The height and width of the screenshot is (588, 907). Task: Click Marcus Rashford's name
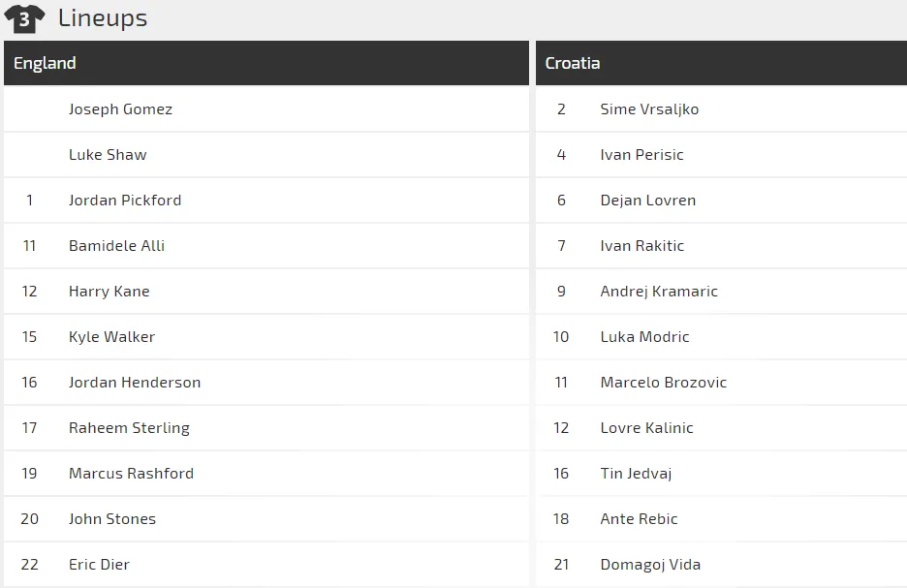point(131,474)
